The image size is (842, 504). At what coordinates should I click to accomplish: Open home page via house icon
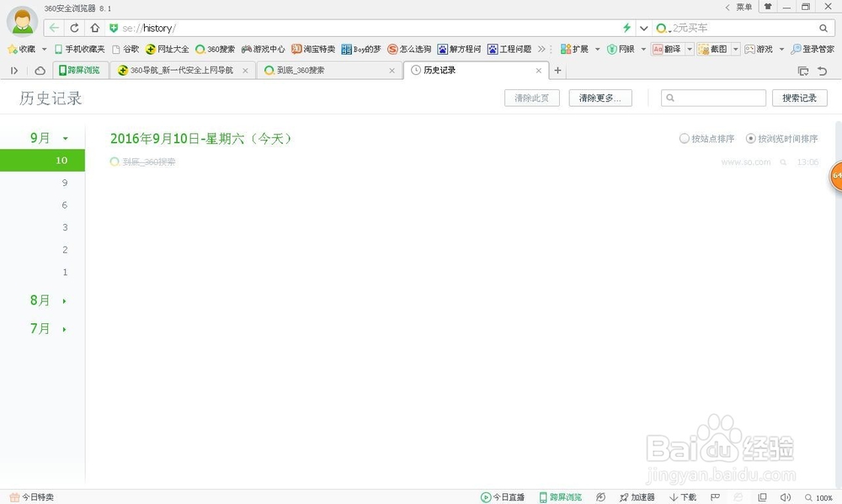click(94, 28)
